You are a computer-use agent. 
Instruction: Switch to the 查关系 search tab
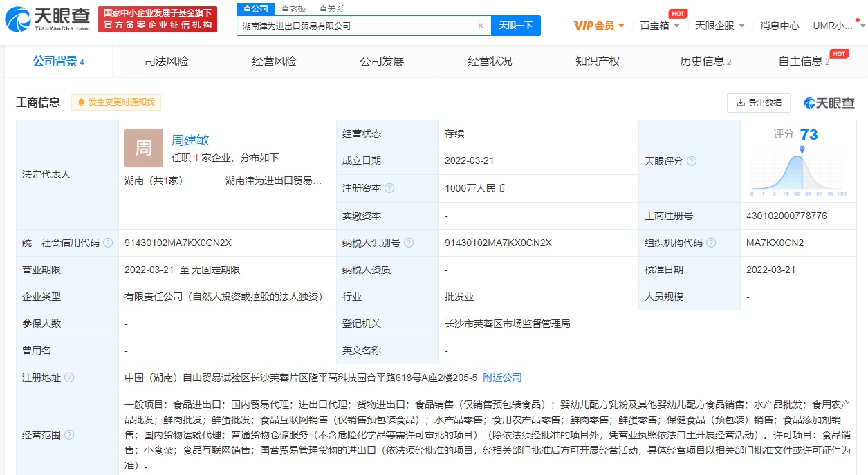click(x=331, y=9)
